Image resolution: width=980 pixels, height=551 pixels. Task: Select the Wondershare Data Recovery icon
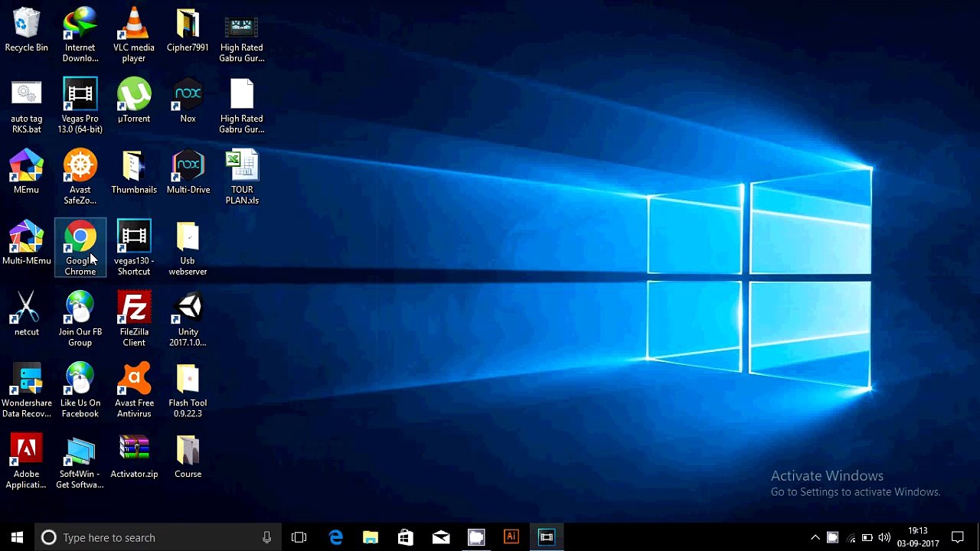26,392
